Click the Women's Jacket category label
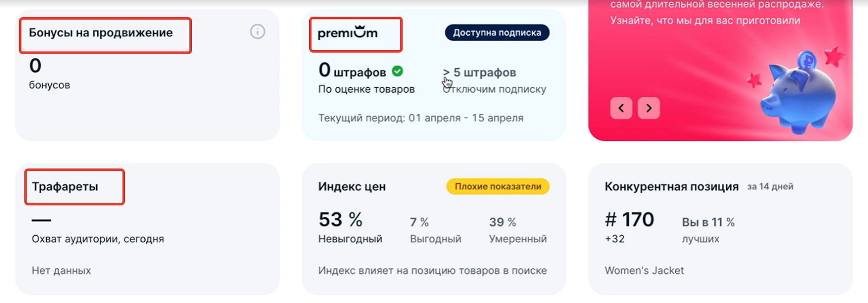This screenshot has width=868, height=303. pyautogui.click(x=644, y=270)
